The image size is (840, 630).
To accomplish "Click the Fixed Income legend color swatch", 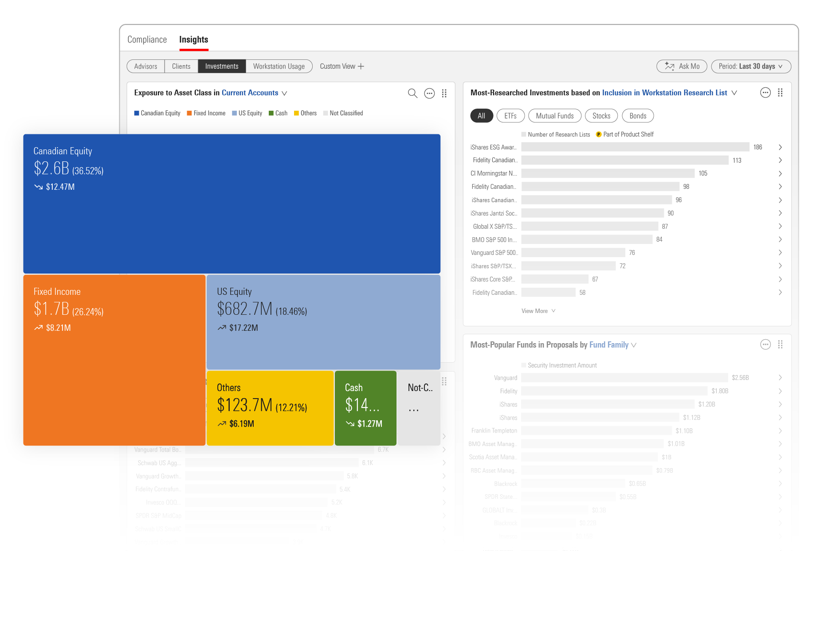I will [189, 113].
